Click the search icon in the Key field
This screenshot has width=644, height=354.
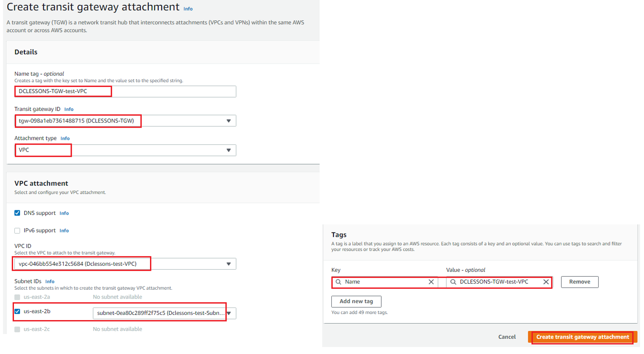338,282
